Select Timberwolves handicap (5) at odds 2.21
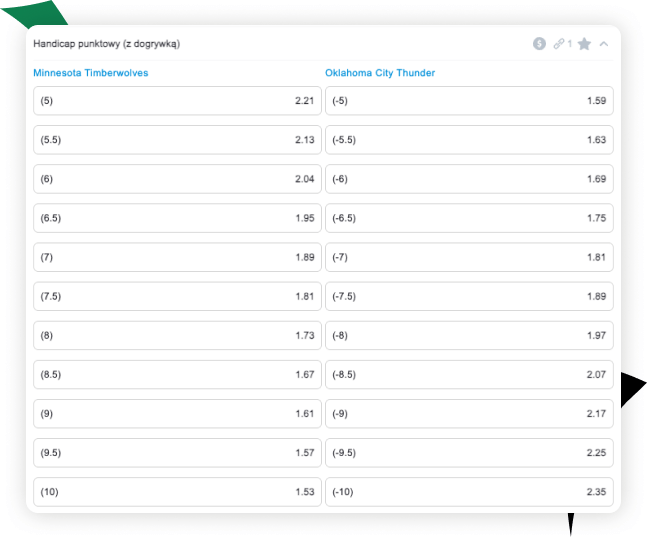 pyautogui.click(x=177, y=101)
